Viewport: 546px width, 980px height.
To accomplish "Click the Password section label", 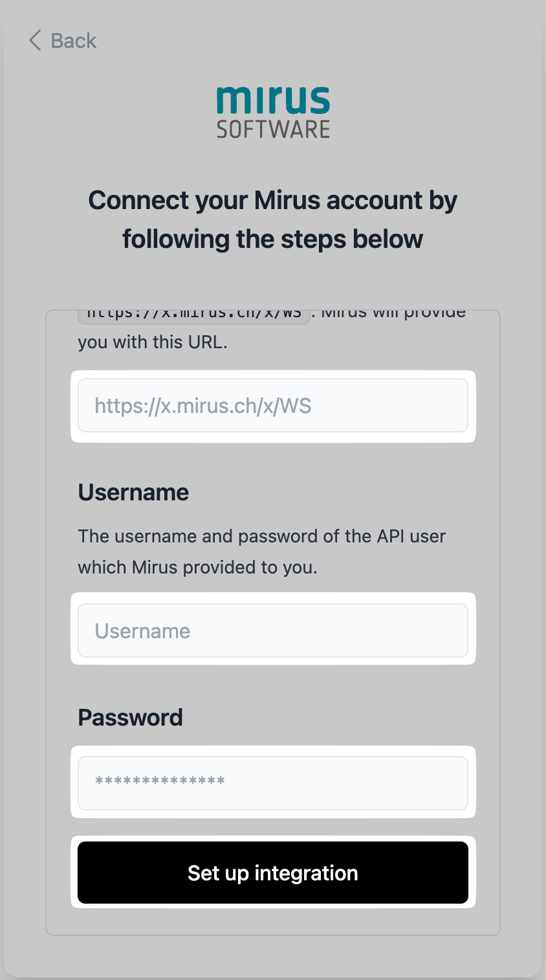I will point(130,718).
